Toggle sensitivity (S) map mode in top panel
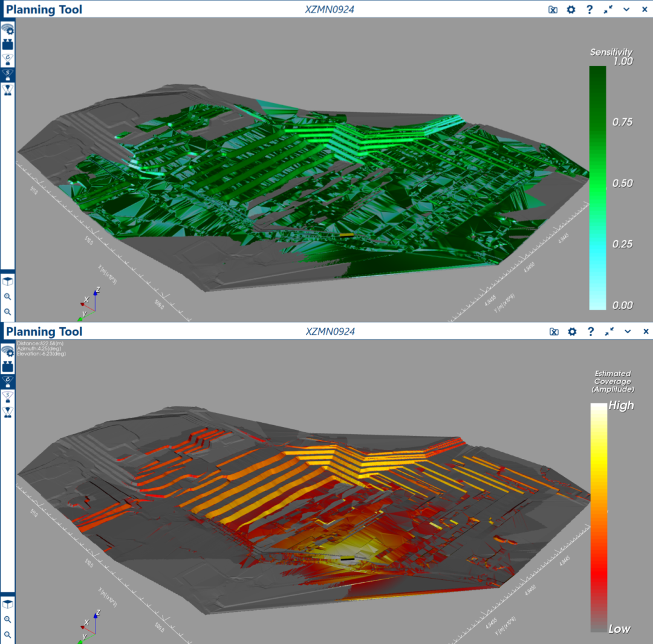The width and height of the screenshot is (653, 644). (8, 74)
